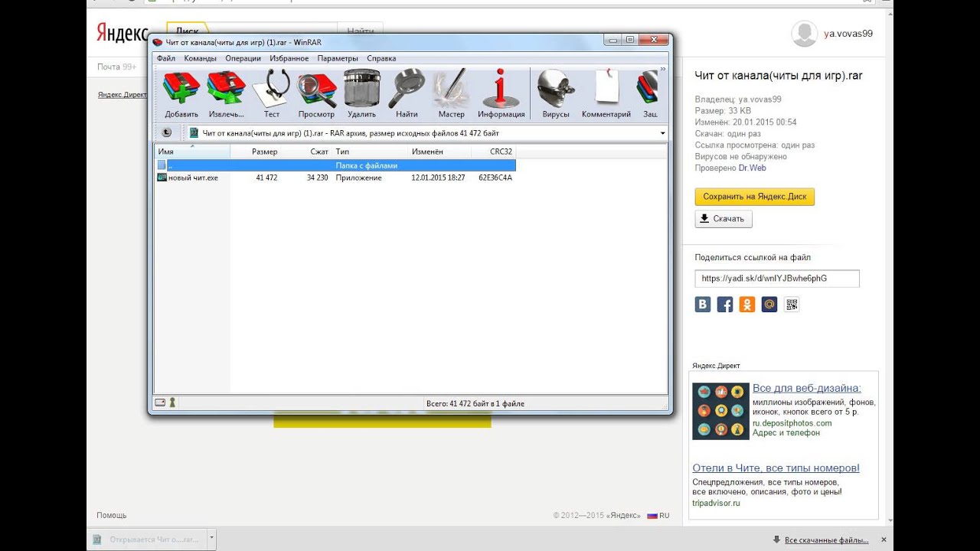This screenshot has width=980, height=551.
Task: Click the share link field with yadi.sk URL
Action: (777, 279)
